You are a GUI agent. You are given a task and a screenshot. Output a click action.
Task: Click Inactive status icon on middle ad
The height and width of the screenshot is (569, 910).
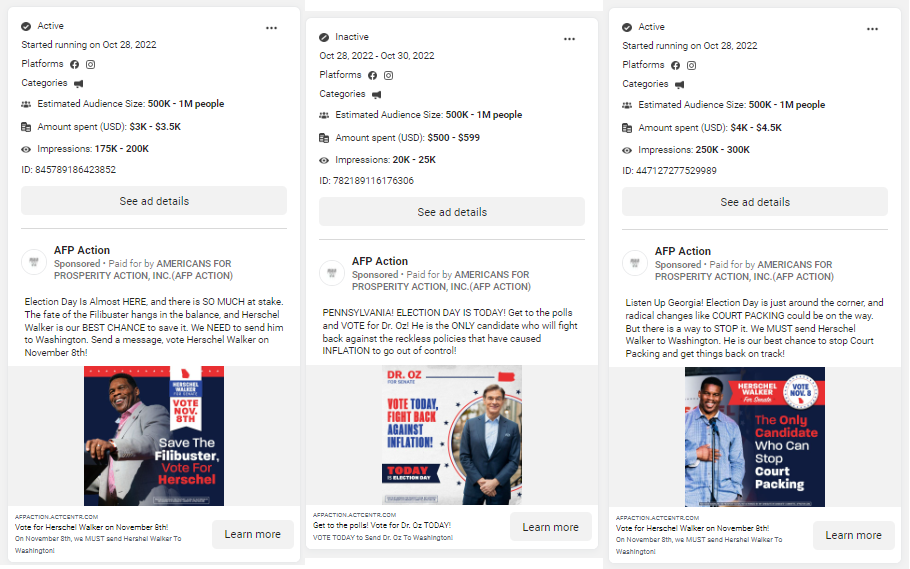pyautogui.click(x=324, y=37)
